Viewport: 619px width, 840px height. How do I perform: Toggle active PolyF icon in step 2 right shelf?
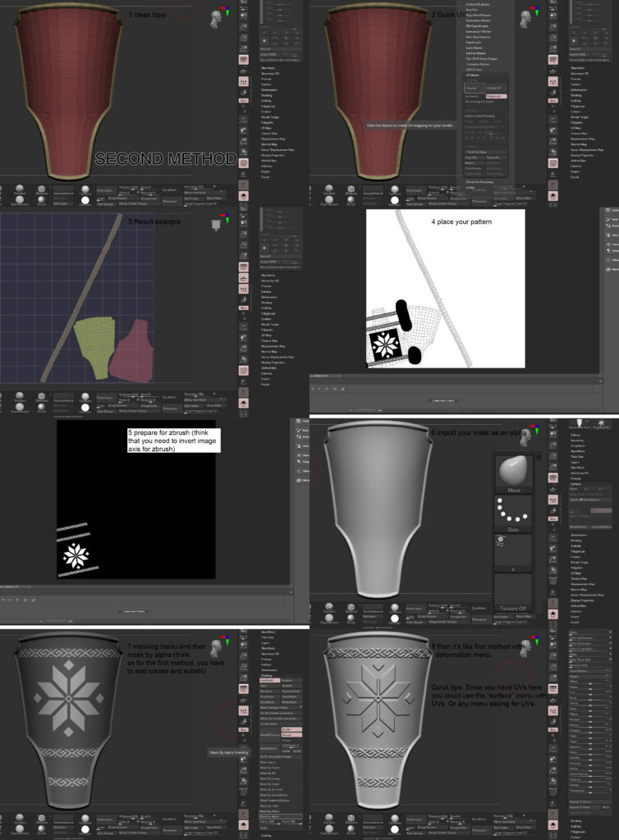553,163
